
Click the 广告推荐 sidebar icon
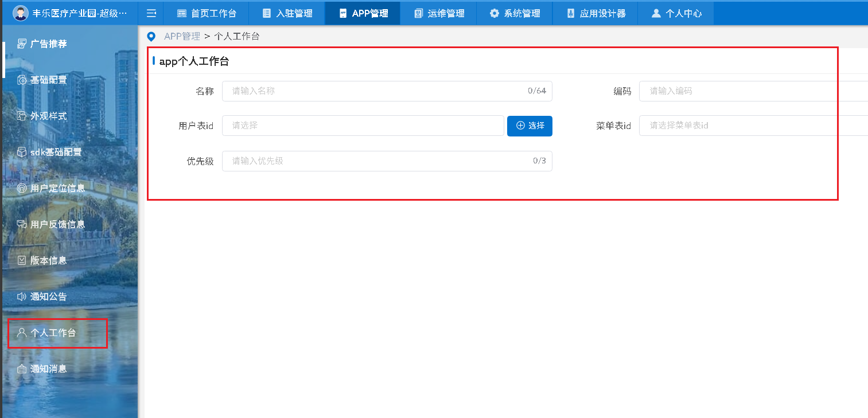tap(22, 44)
